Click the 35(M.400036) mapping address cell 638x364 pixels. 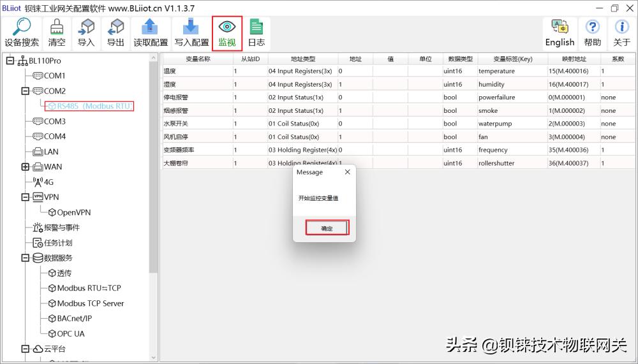point(574,150)
